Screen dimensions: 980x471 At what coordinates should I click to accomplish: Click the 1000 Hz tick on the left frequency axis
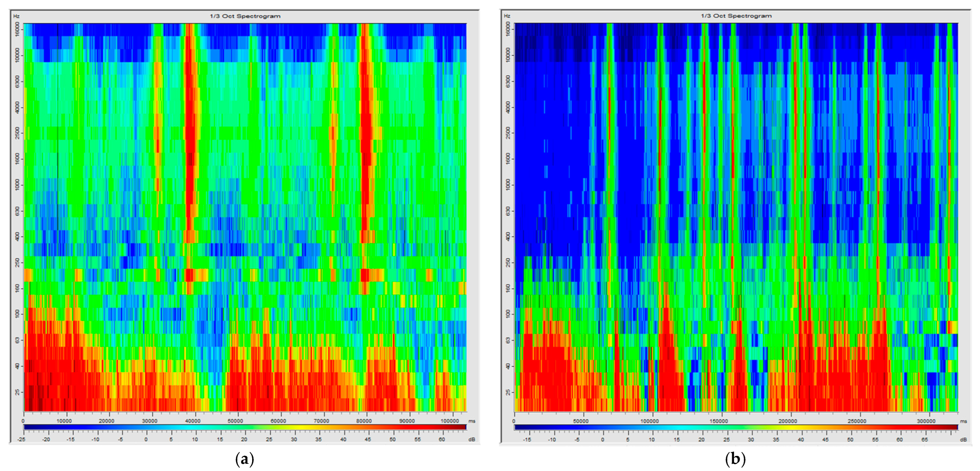(x=17, y=185)
